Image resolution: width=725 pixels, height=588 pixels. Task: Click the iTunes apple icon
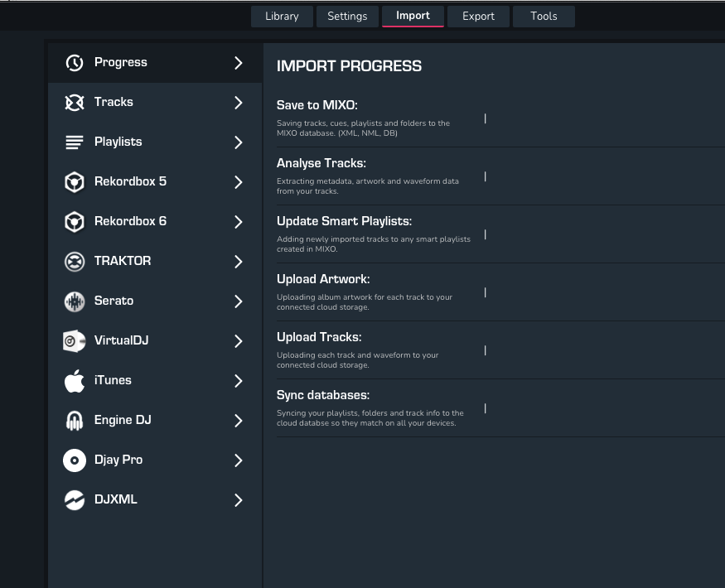click(75, 381)
